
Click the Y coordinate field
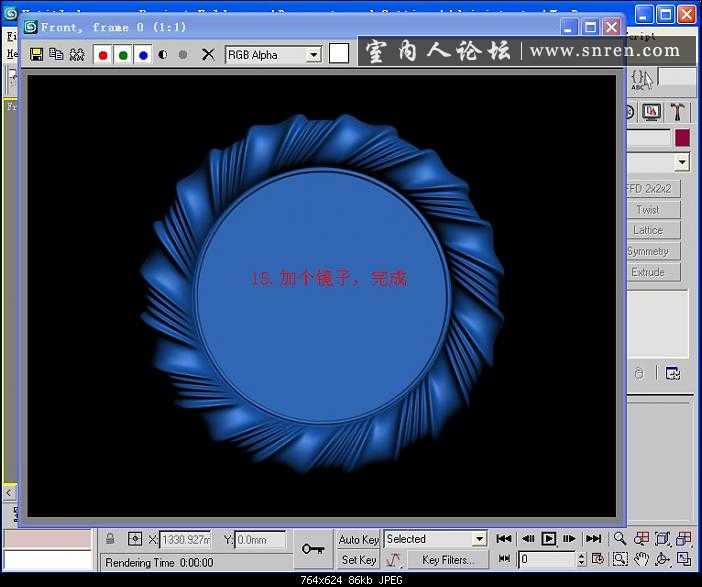pyautogui.click(x=260, y=540)
